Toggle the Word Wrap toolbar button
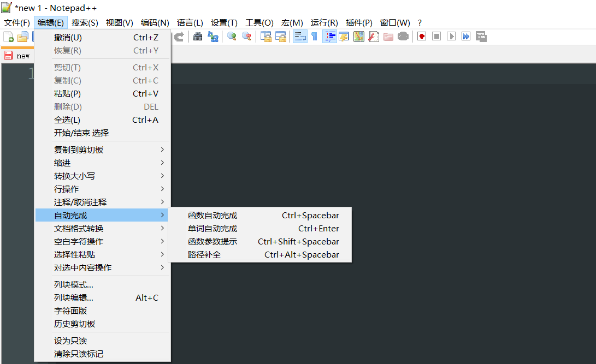Image resolution: width=596 pixels, height=364 pixels. point(300,37)
